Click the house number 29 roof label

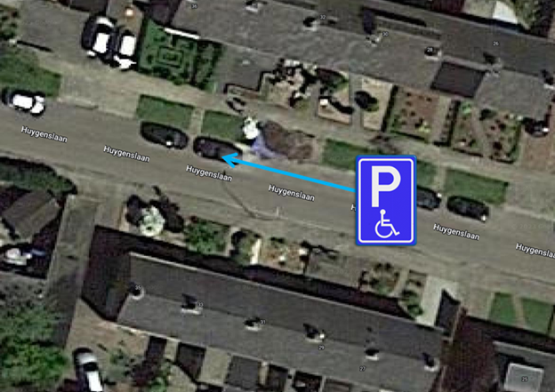click(321, 348)
